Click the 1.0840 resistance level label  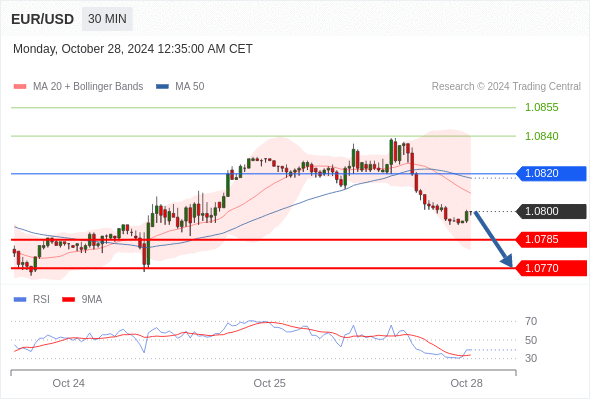(541, 136)
